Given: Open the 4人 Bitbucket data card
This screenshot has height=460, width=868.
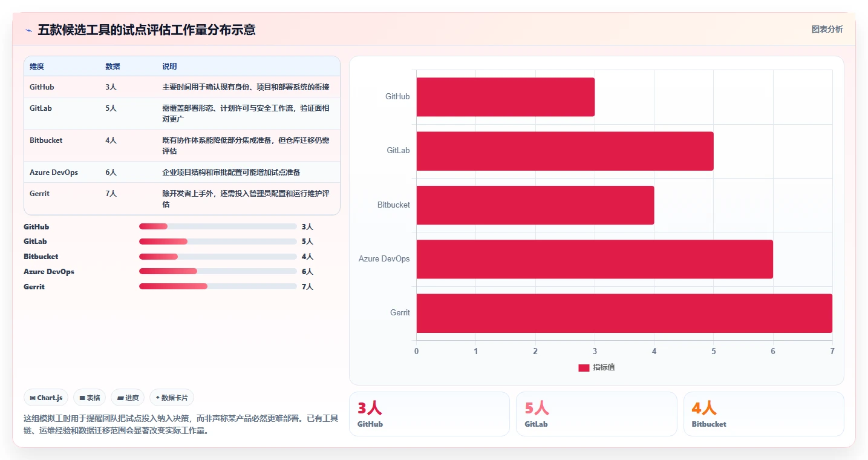Looking at the screenshot, I should pos(763,414).
